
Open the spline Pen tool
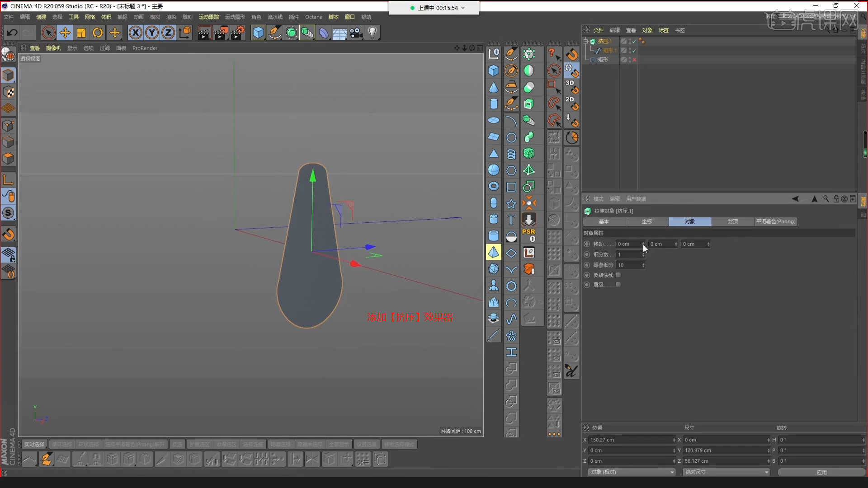point(274,33)
